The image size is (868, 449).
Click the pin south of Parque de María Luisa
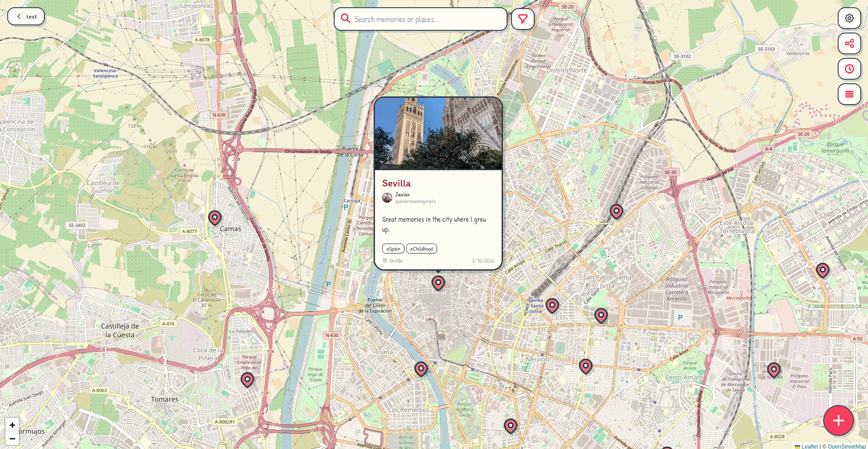coord(510,426)
